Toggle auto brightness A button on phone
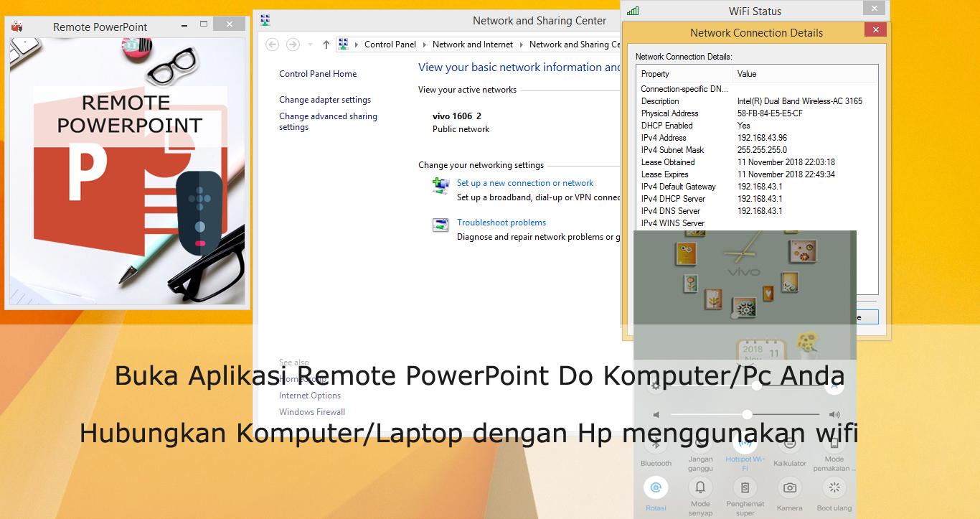The width and height of the screenshot is (980, 519). pos(834,386)
